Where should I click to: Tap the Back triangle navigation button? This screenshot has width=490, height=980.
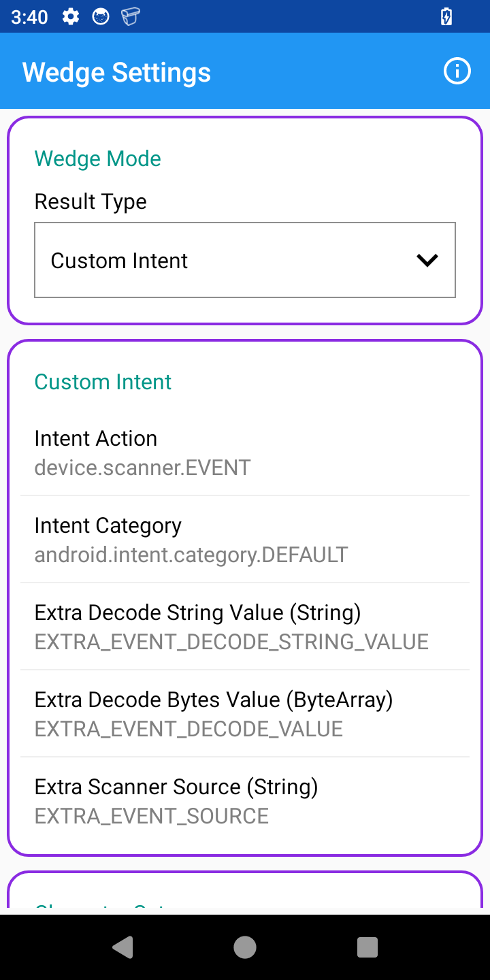tap(122, 947)
